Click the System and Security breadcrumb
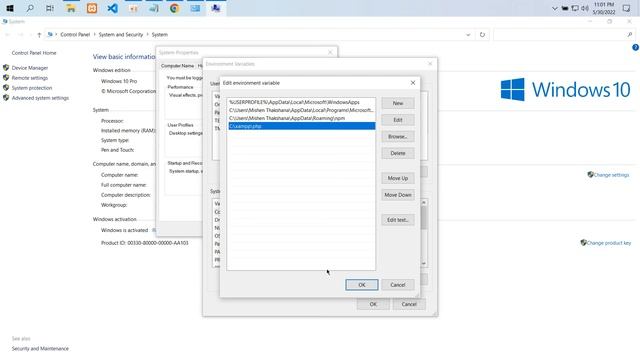This screenshot has height=360, width=640. pos(121,35)
